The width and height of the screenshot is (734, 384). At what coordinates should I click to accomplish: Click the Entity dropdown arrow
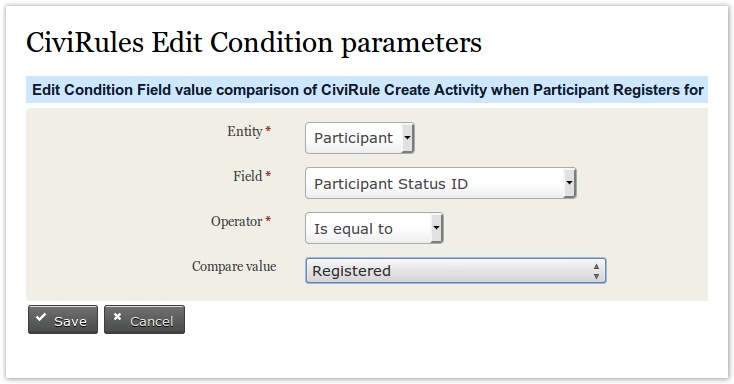pos(407,138)
